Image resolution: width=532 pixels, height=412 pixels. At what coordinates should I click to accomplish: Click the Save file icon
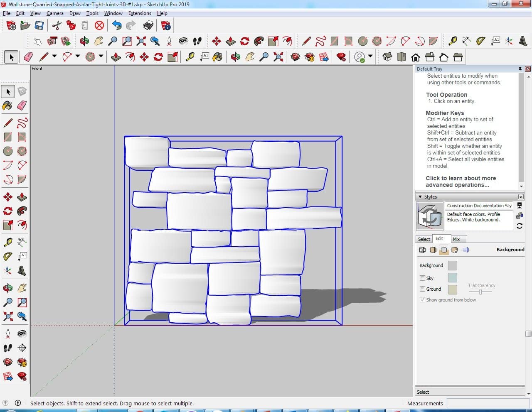coord(39,26)
